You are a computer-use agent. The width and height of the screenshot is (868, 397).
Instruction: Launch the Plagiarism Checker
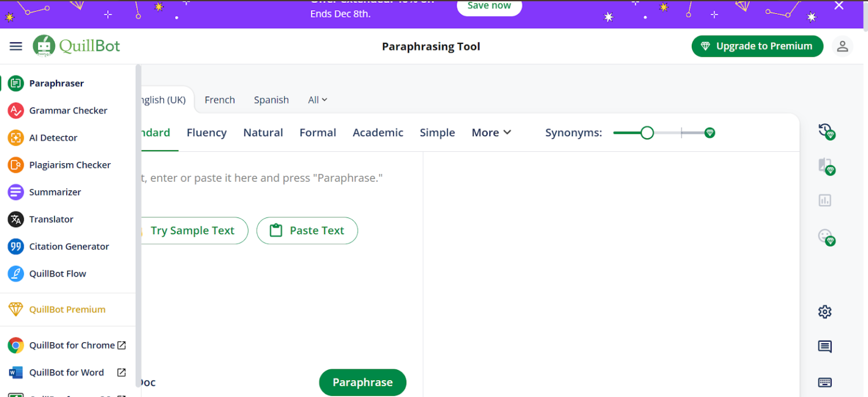69,164
